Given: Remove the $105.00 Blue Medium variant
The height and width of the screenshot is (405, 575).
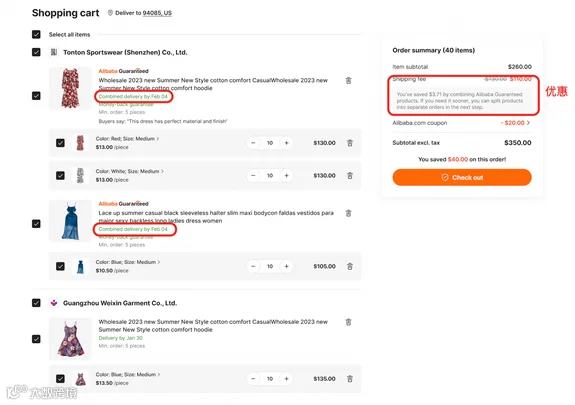Looking at the screenshot, I should [350, 266].
